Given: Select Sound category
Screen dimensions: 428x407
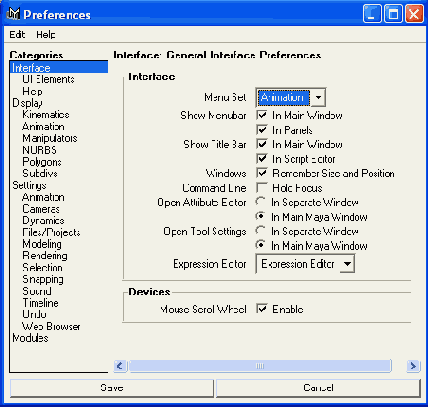Looking at the screenshot, I should 37,291.
